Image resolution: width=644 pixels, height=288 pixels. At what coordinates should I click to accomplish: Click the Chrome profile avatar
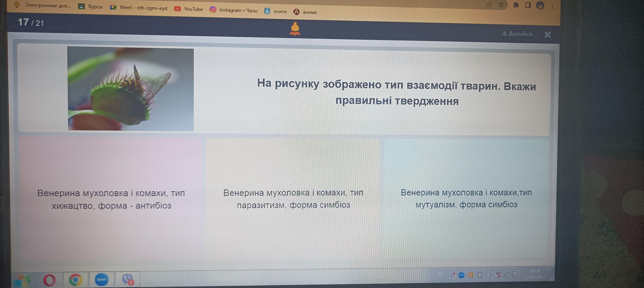click(540, 5)
